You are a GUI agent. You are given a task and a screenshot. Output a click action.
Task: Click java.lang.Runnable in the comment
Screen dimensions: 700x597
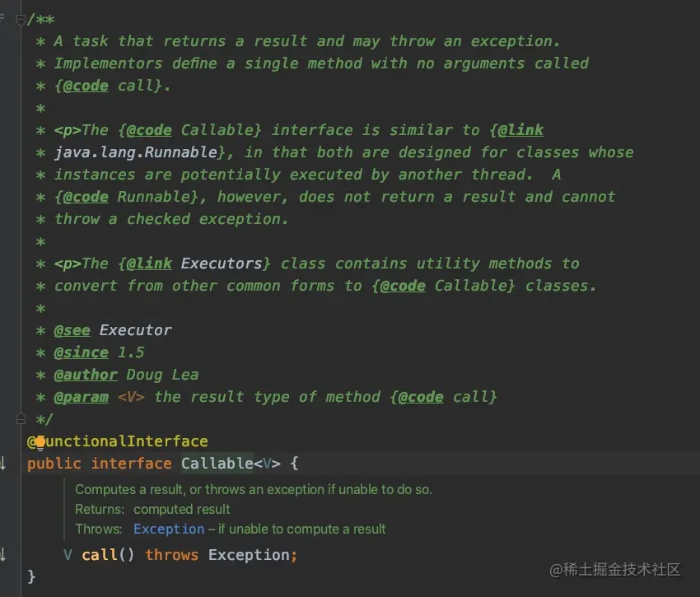[x=136, y=152]
